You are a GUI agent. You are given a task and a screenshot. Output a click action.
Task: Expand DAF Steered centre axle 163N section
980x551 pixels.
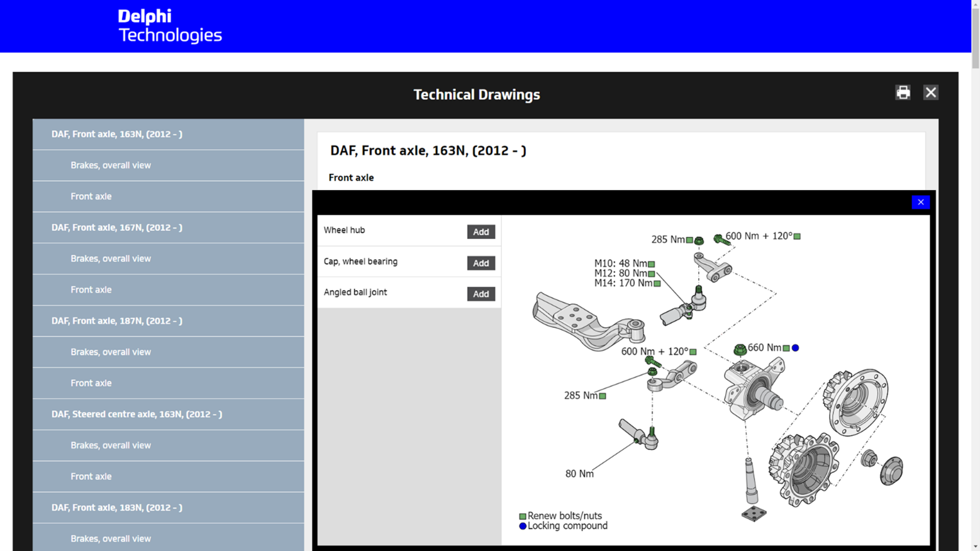[x=136, y=415]
